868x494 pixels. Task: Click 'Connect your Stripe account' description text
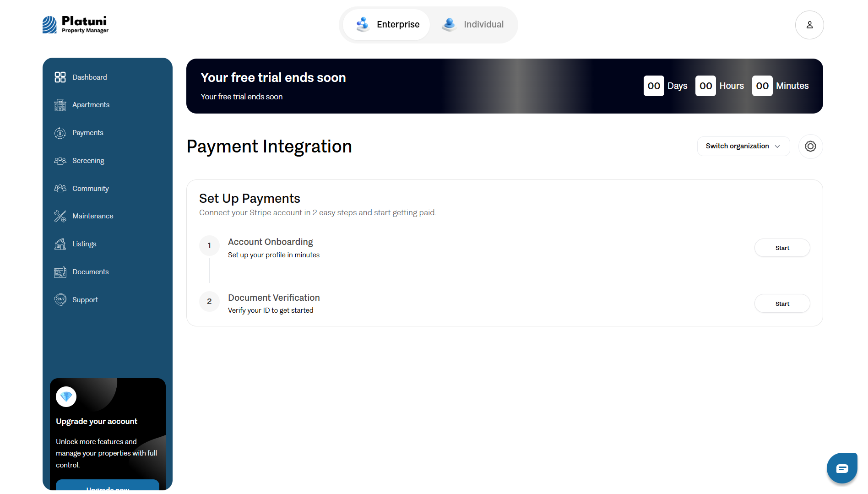coord(318,212)
